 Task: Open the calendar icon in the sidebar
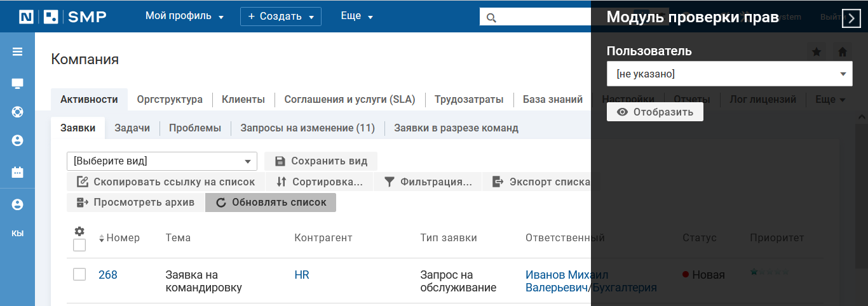[17, 172]
